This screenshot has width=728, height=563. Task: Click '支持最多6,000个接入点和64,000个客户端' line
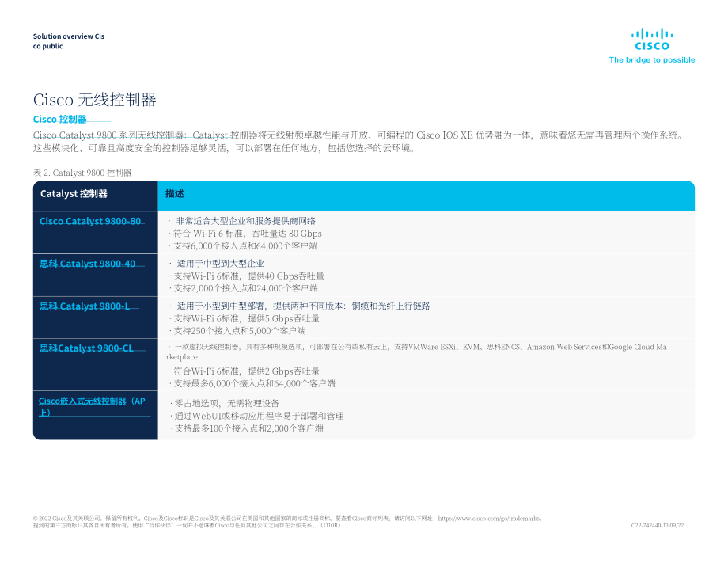(x=255, y=384)
